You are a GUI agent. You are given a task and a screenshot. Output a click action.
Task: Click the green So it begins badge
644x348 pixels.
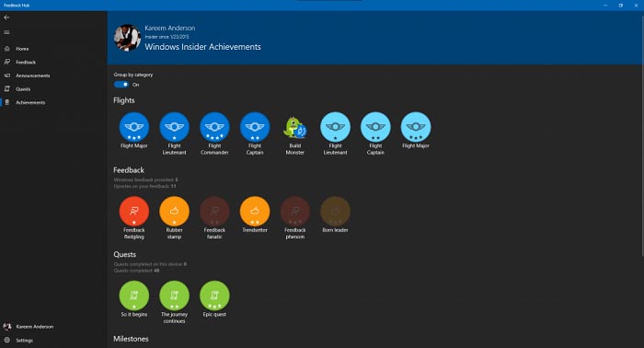click(134, 296)
